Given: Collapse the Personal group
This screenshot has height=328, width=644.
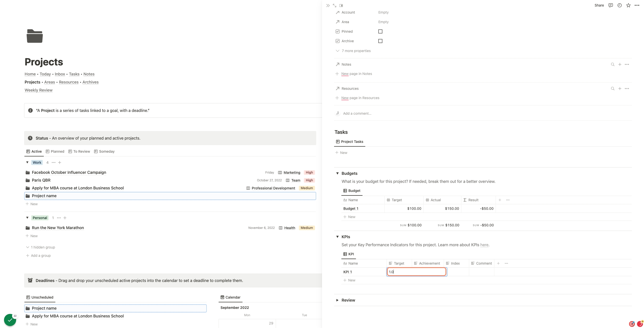Looking at the screenshot, I should (x=27, y=218).
